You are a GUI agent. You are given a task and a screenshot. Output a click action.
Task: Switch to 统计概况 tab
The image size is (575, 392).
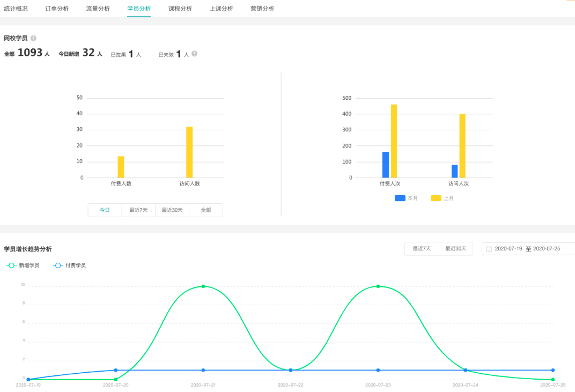point(16,9)
